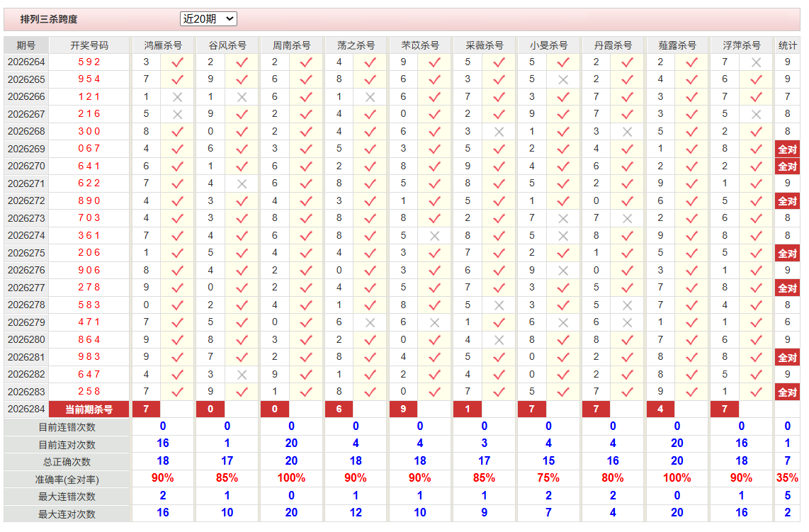
Task: Click the 35% value in the 统计 column
Action: point(787,478)
